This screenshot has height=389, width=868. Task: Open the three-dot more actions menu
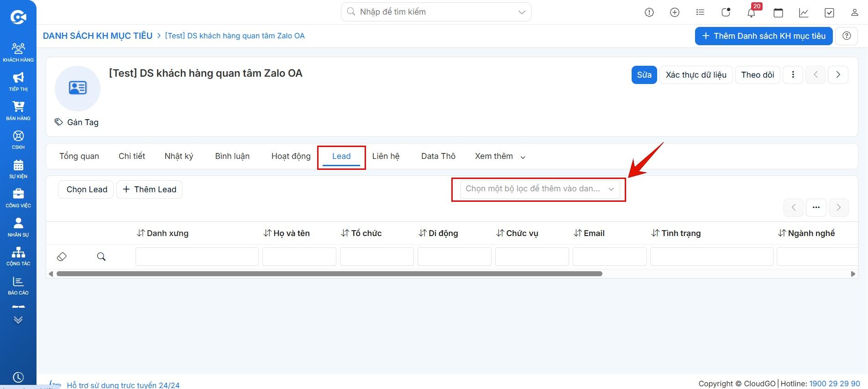tap(793, 74)
